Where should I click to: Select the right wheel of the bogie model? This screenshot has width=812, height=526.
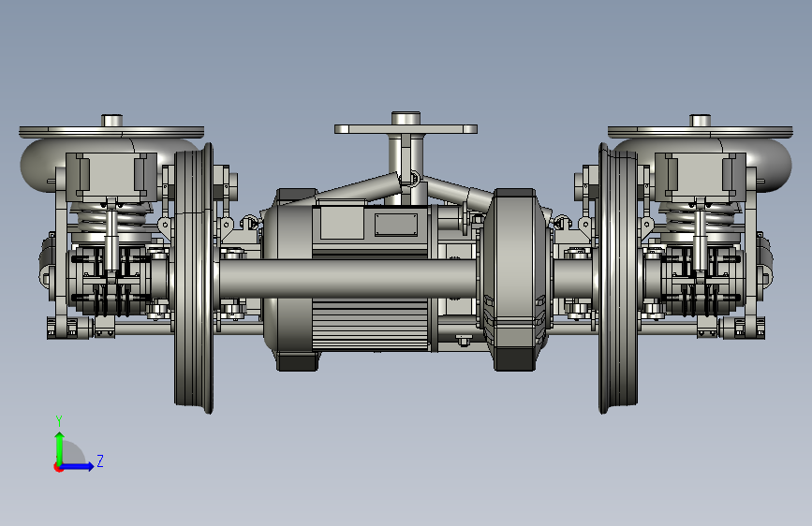[618, 279]
